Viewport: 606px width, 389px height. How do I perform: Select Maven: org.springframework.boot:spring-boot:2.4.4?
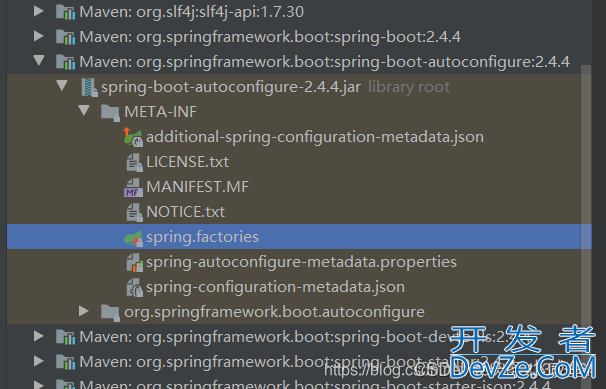click(270, 37)
